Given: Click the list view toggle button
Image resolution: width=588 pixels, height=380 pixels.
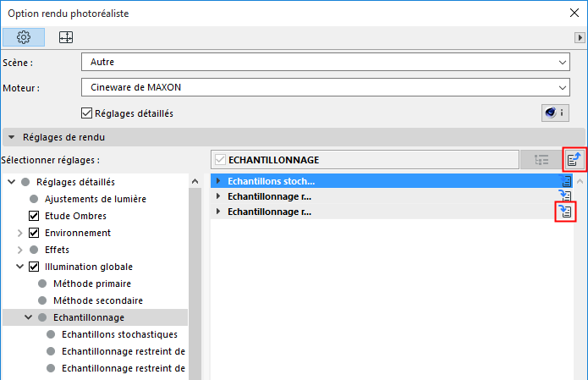Looking at the screenshot, I should point(541,160).
